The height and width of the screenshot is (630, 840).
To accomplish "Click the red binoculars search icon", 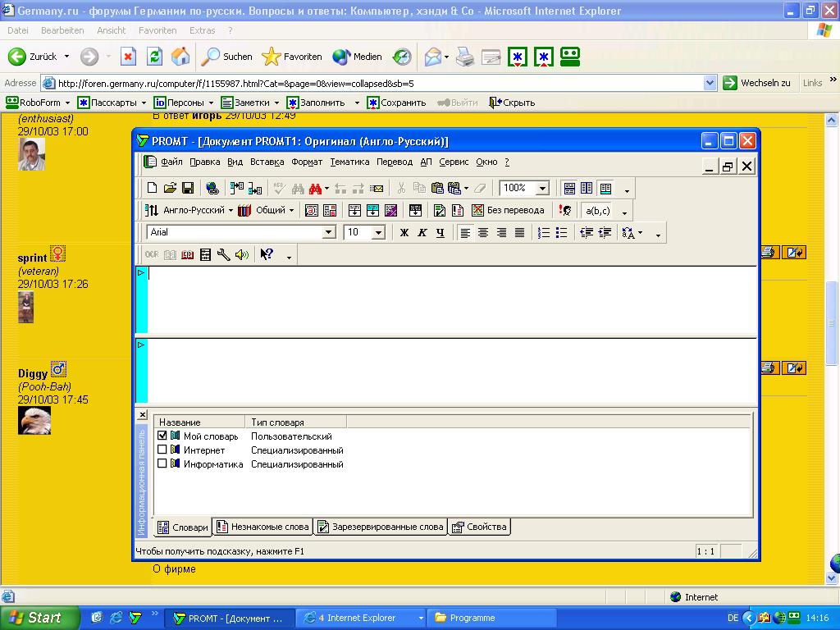I will tap(315, 188).
